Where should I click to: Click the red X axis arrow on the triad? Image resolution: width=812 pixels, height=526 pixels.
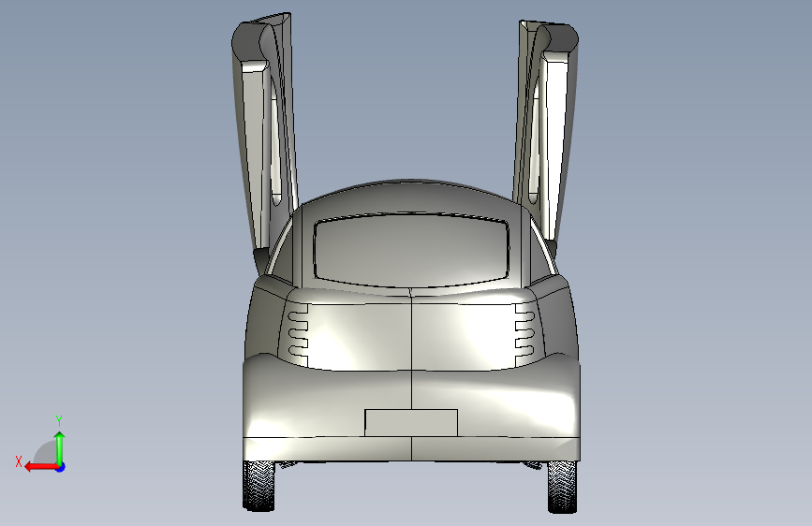(40, 467)
